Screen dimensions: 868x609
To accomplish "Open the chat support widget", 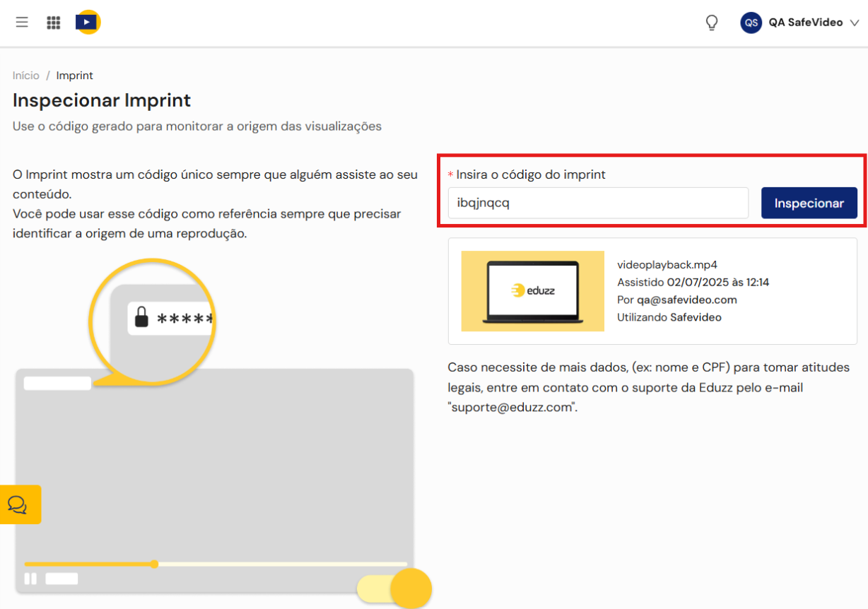I will pos(18,504).
